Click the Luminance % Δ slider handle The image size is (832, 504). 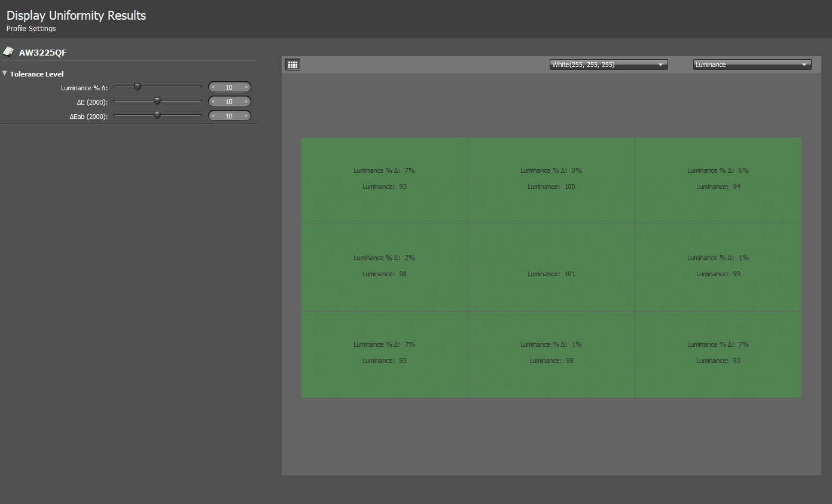(137, 87)
